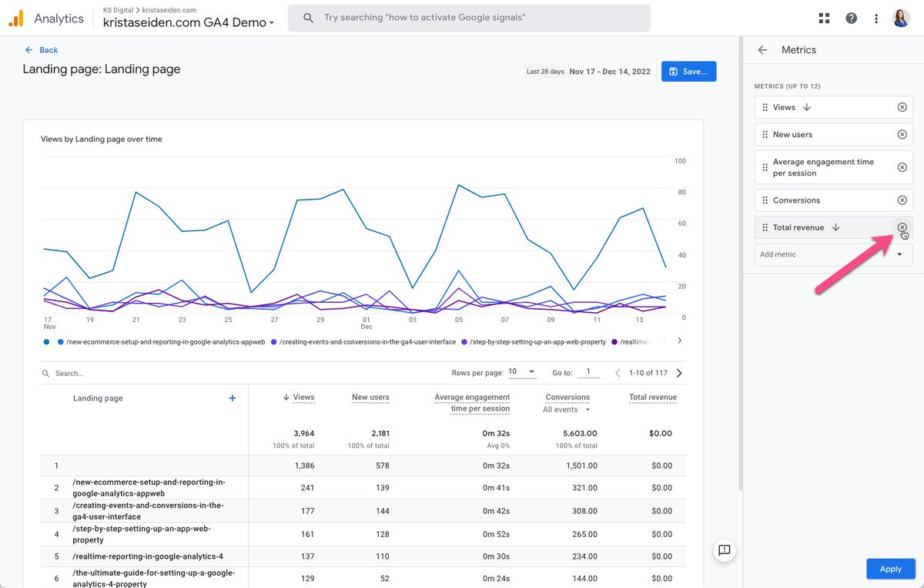
Task: Sort by Average engagement time per session header
Action: (x=472, y=403)
